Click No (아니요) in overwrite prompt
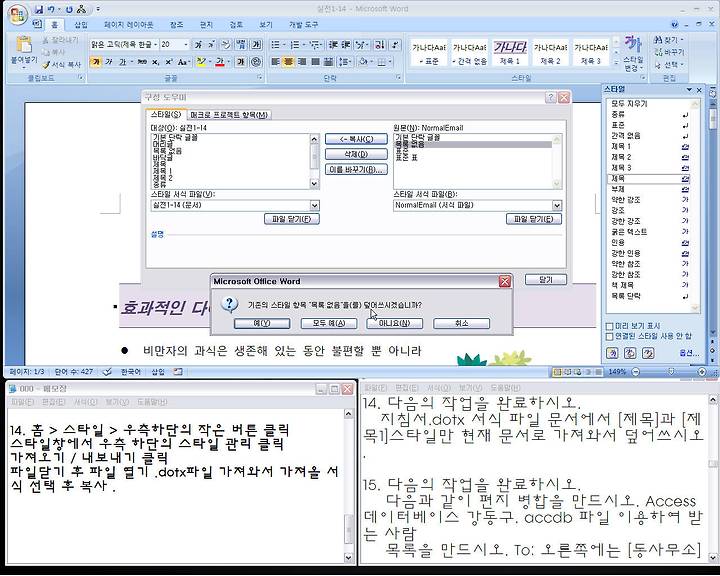 coord(394,323)
